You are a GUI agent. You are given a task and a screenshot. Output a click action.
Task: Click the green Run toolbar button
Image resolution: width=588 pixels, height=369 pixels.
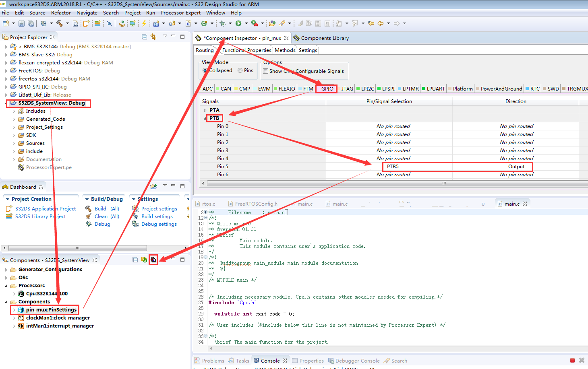(238, 23)
